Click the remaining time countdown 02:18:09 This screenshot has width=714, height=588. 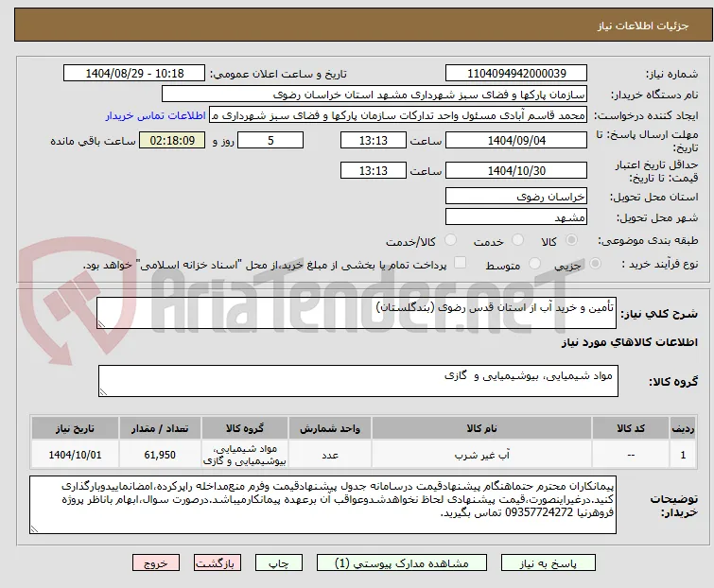172,140
